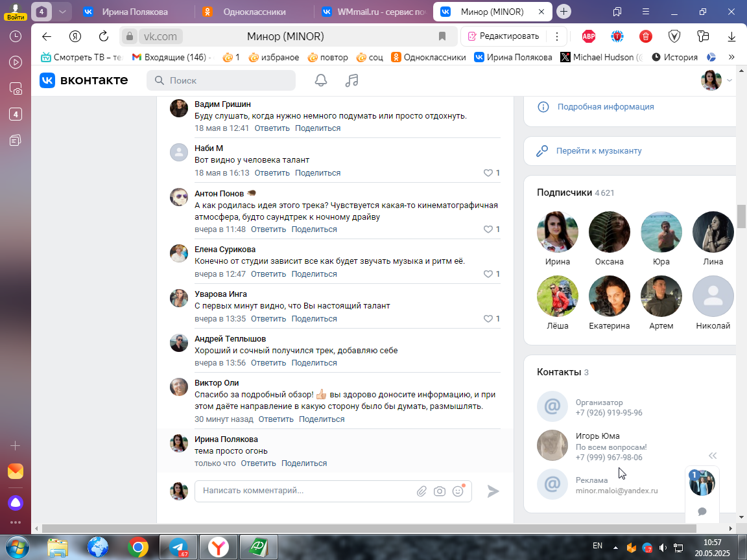Click the VKontakte logo
The width and height of the screenshot is (747, 560).
click(84, 80)
